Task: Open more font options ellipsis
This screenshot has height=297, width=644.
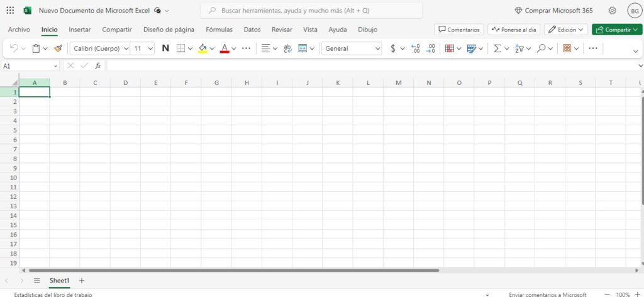Action: 246,48
